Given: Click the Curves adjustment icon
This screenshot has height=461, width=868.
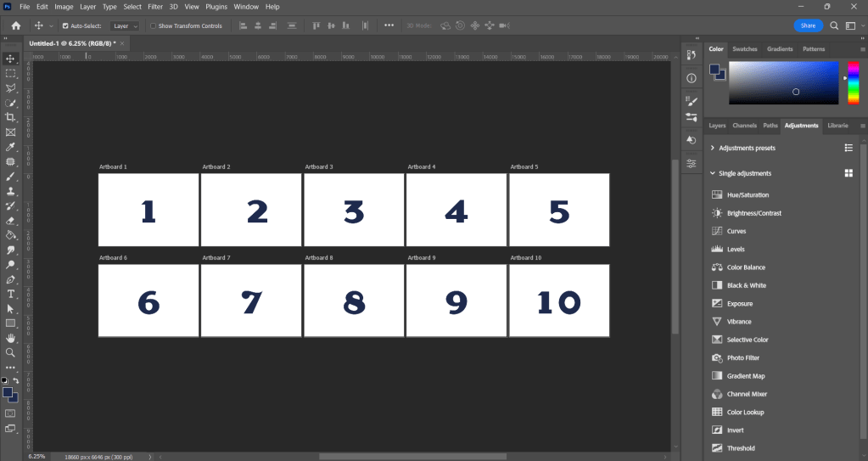Looking at the screenshot, I should (717, 231).
